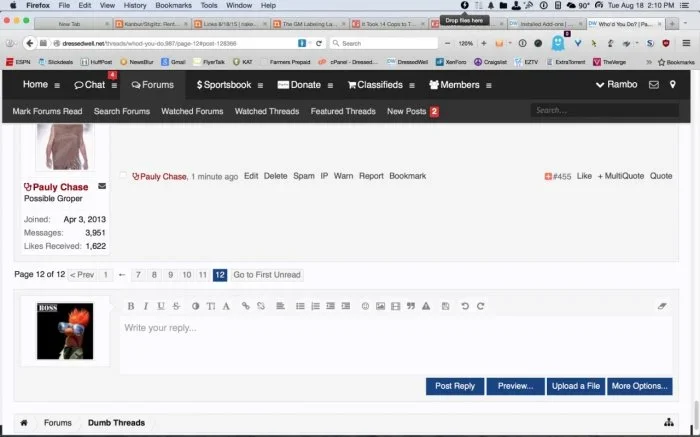The height and width of the screenshot is (437, 700).
Task: Insert an image into the reply
Action: coord(380,306)
